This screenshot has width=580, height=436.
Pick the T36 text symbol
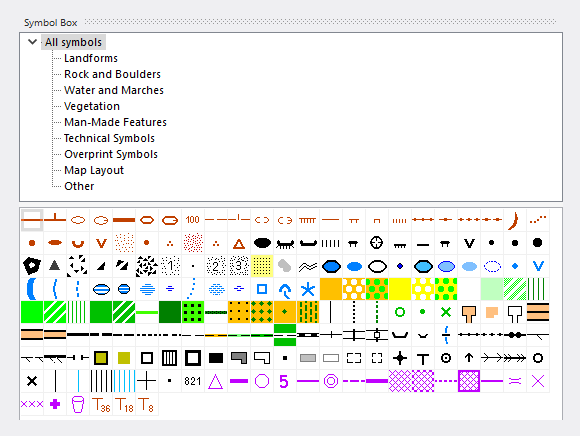coord(101,404)
